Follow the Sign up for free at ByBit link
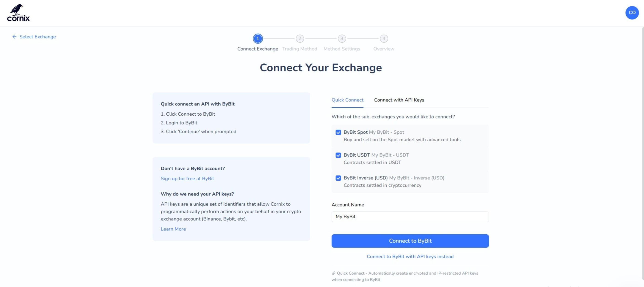Image resolution: width=644 pixels, height=287 pixels. [187, 179]
